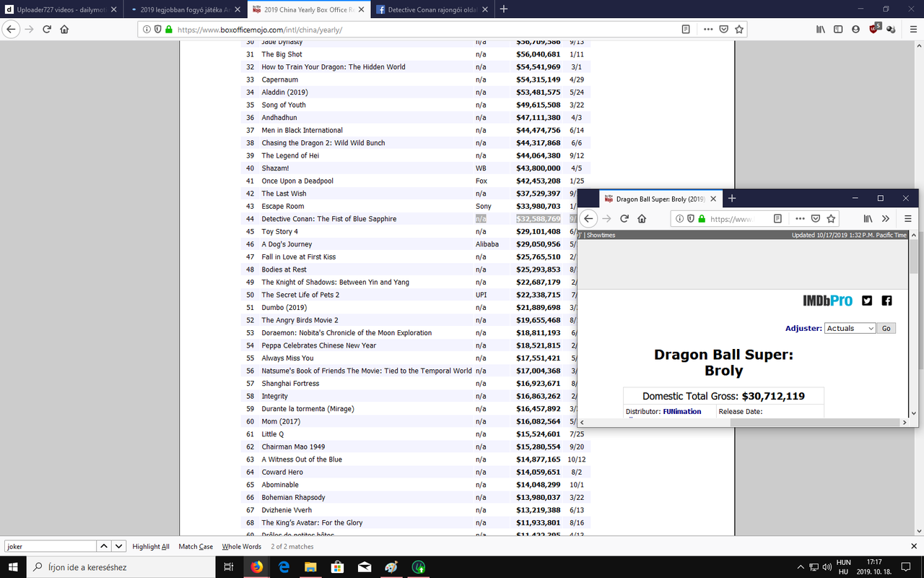Open home page in main Firefox window
The image size is (924, 578).
65,30
